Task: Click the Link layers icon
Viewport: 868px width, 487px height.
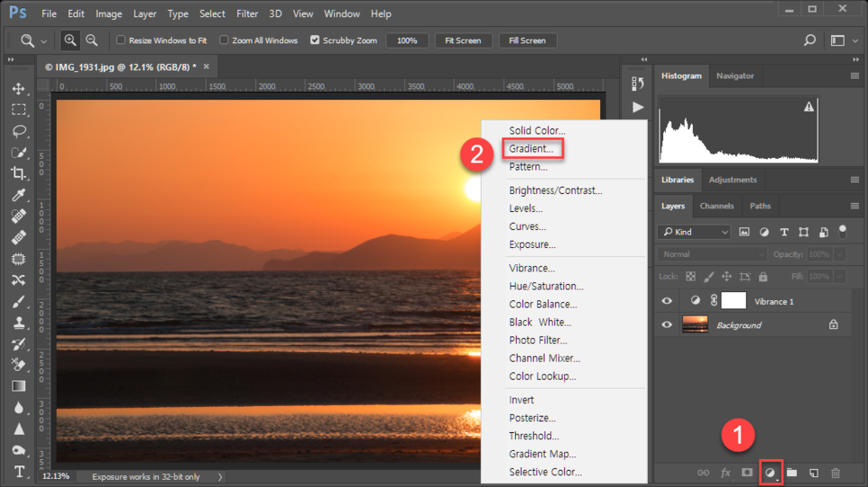Action: tap(703, 473)
